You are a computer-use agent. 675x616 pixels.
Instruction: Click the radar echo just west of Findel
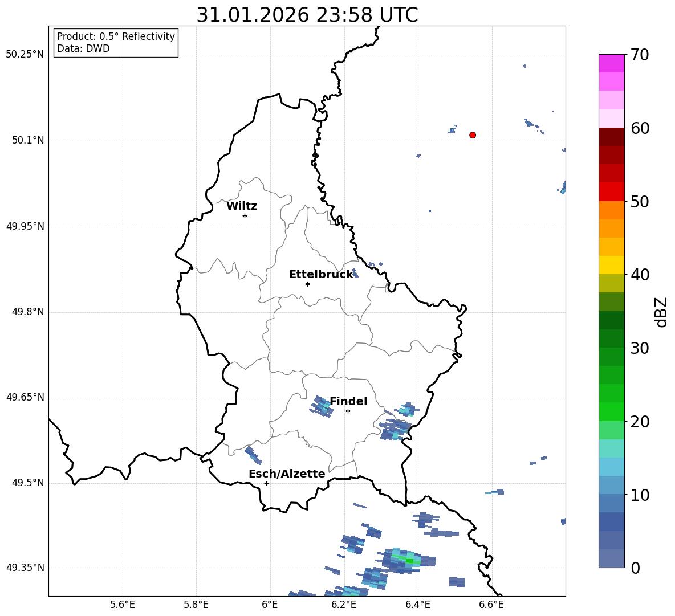[322, 406]
